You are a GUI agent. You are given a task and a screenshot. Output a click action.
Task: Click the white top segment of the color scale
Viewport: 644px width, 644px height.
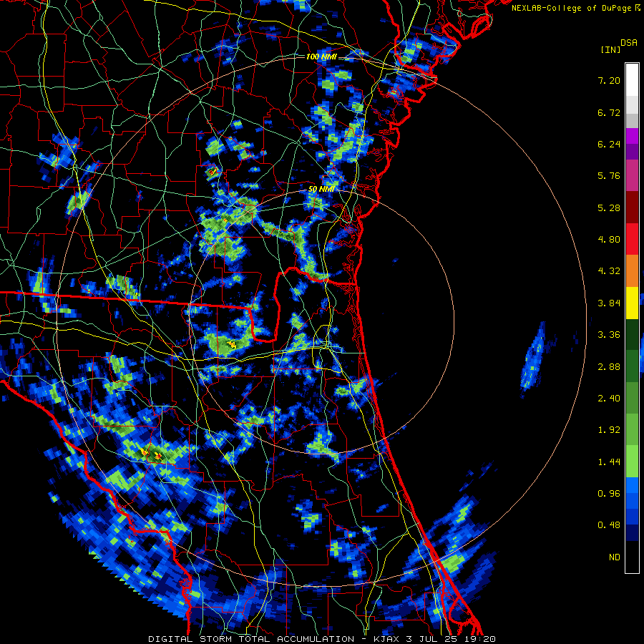(x=632, y=80)
